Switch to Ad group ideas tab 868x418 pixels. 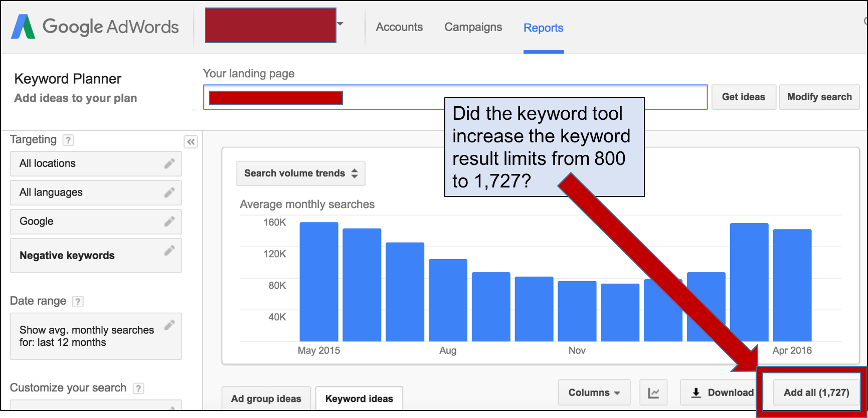266,398
